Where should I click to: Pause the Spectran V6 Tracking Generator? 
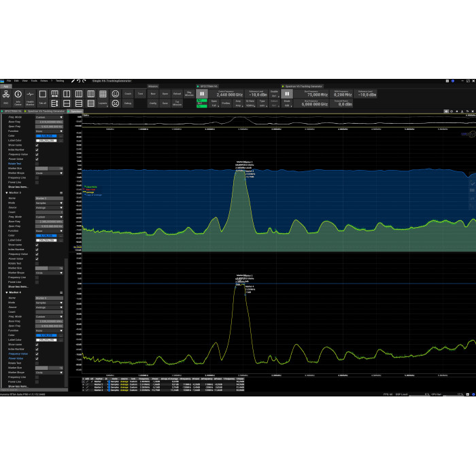coord(287,95)
